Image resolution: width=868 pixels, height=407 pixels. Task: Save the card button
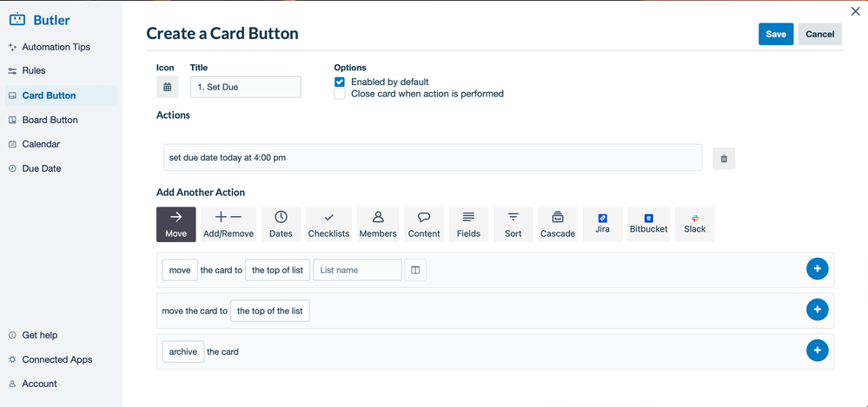(776, 34)
